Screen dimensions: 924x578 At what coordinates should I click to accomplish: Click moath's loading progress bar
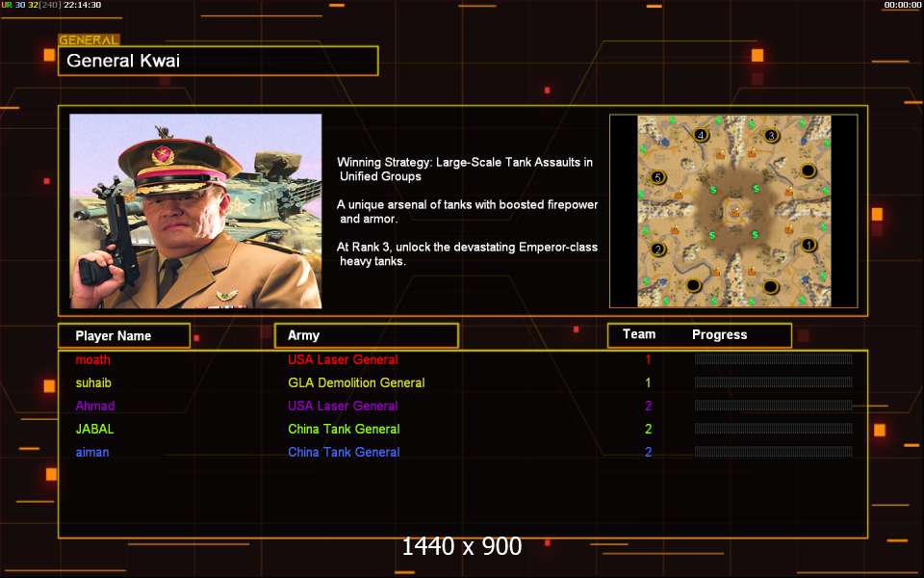(x=773, y=359)
